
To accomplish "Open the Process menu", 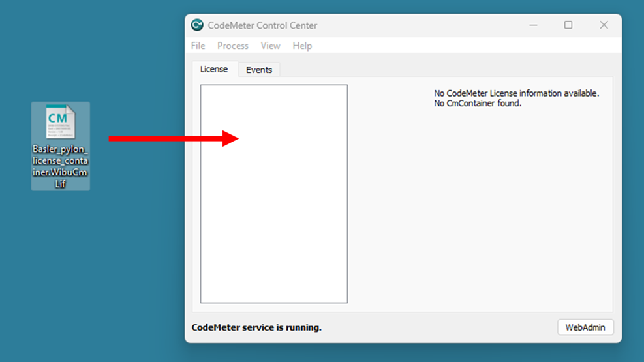I will [x=233, y=46].
